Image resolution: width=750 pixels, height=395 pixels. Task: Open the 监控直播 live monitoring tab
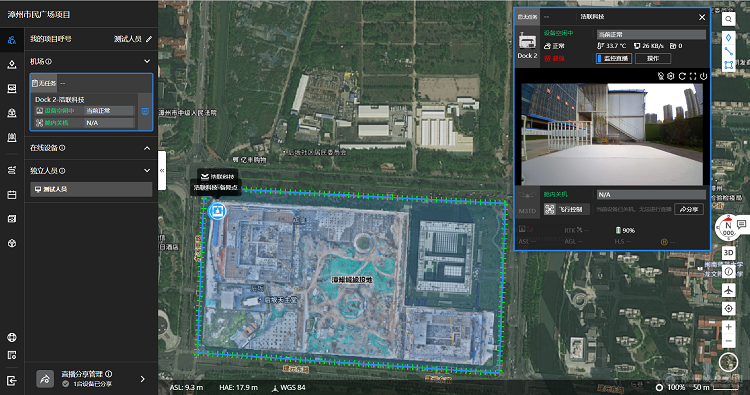(614, 58)
